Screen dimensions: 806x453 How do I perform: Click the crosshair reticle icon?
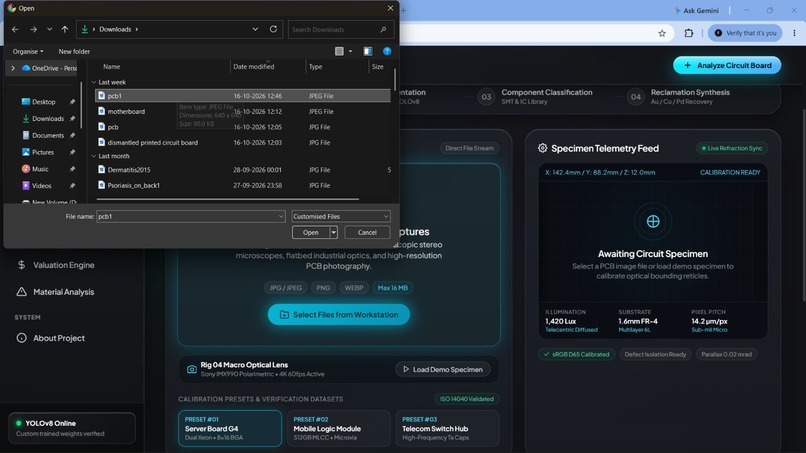point(653,222)
